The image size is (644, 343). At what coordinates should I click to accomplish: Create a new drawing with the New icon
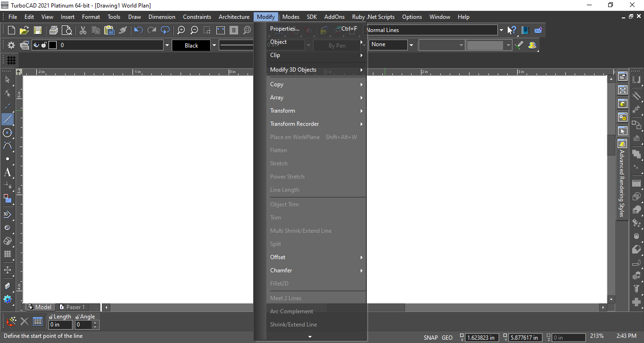(x=11, y=30)
